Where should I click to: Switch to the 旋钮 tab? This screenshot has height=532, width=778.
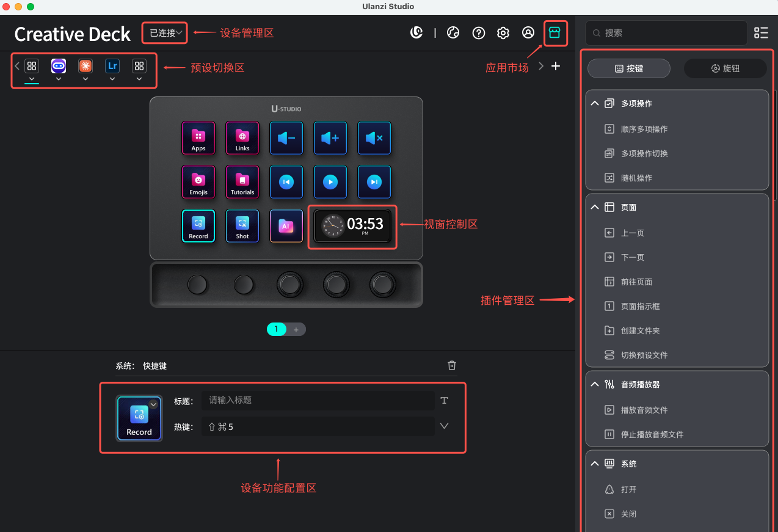click(x=725, y=68)
